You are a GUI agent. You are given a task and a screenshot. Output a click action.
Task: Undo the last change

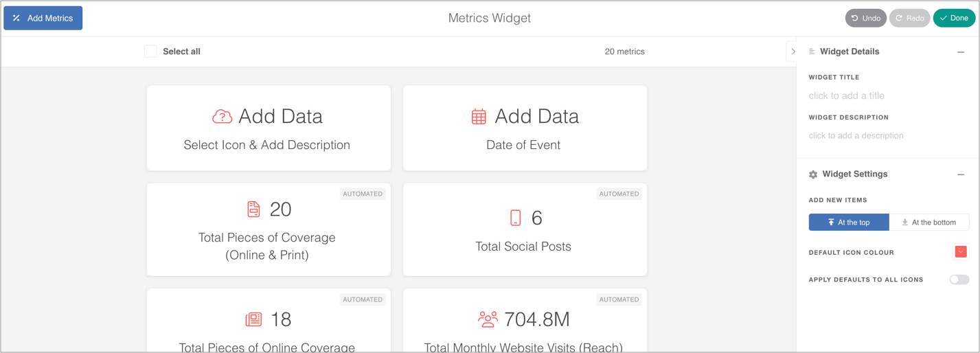(865, 19)
